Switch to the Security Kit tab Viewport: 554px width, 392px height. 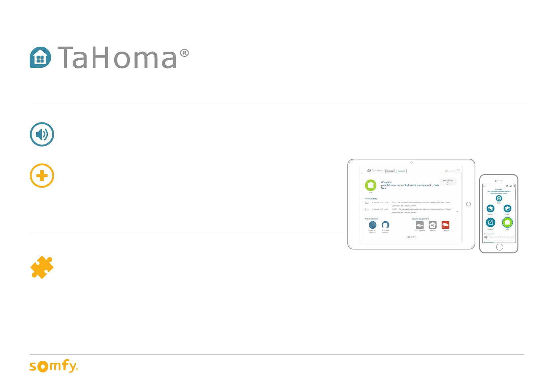point(402,171)
